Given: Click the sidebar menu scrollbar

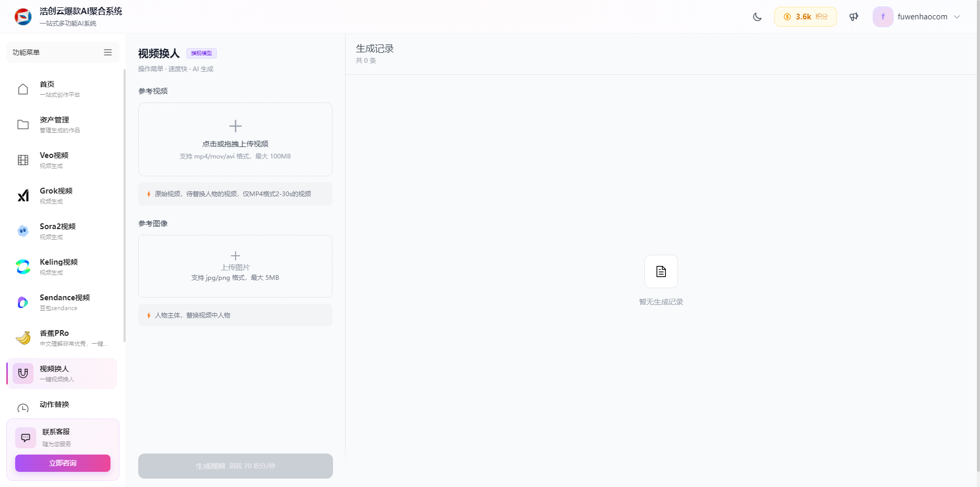Looking at the screenshot, I should pyautogui.click(x=124, y=205).
